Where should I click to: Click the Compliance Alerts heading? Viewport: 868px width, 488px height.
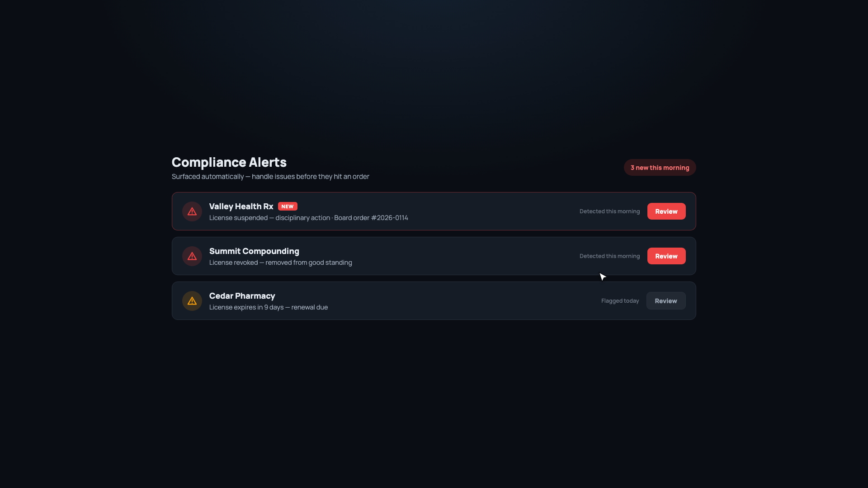pyautogui.click(x=229, y=162)
